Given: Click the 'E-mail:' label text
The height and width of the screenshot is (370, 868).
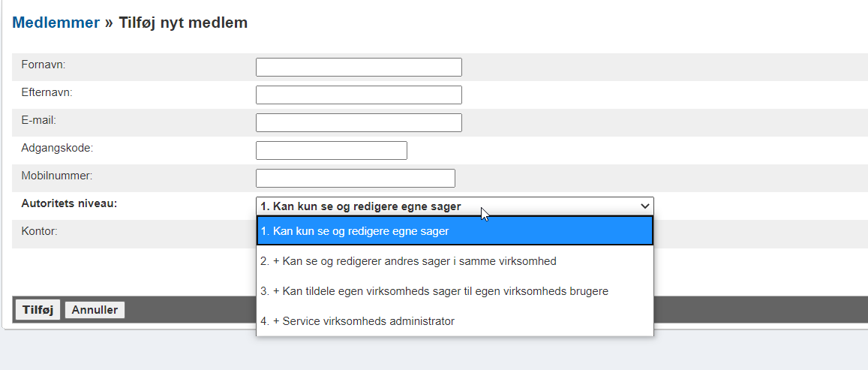Looking at the screenshot, I should (39, 120).
